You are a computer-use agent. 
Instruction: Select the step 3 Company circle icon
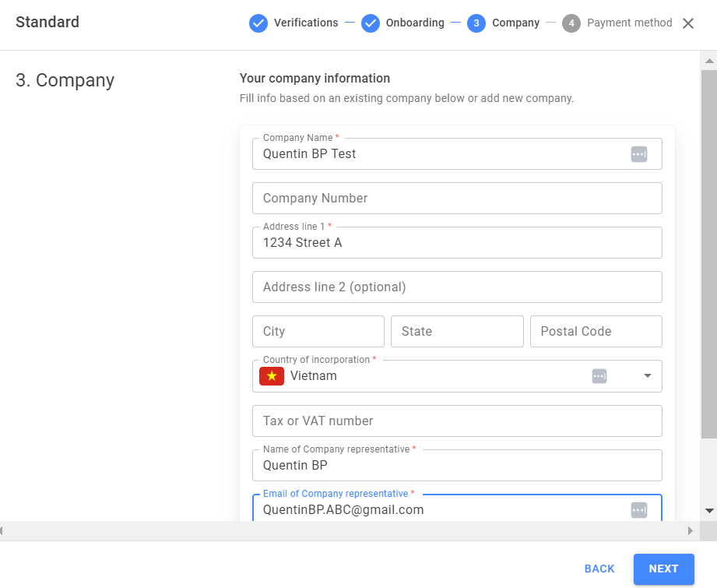[x=476, y=23]
